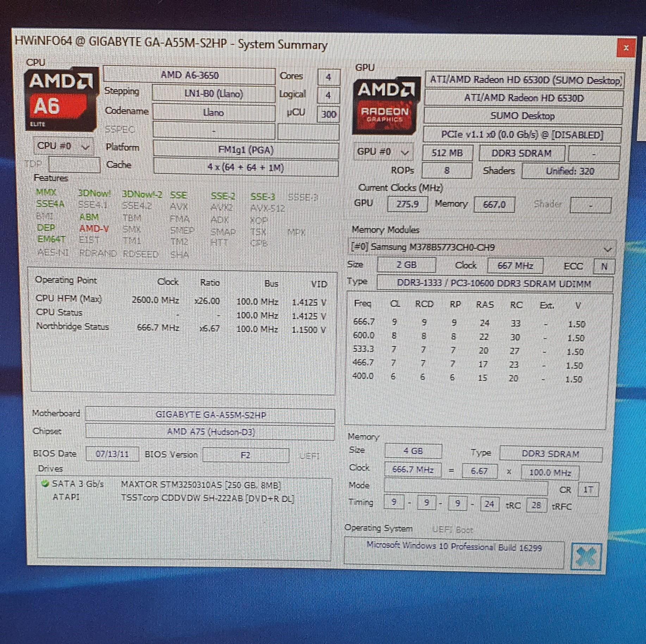The width and height of the screenshot is (646, 644).
Task: Click the Northbridge Status row
Action: click(x=181, y=328)
